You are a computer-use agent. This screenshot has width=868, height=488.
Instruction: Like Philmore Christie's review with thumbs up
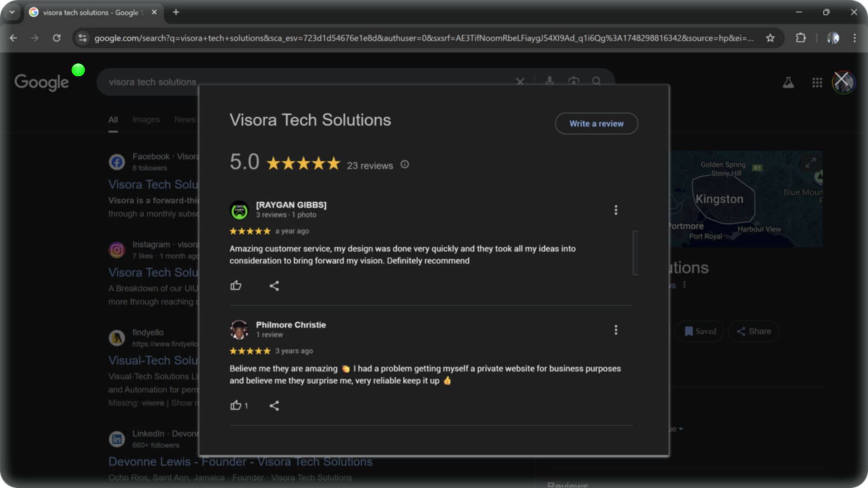(x=236, y=405)
